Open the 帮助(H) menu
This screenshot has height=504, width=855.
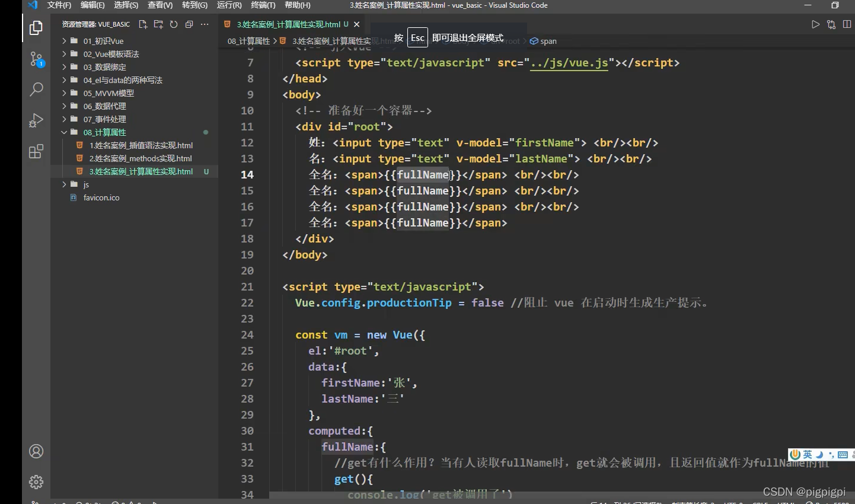[x=298, y=5]
